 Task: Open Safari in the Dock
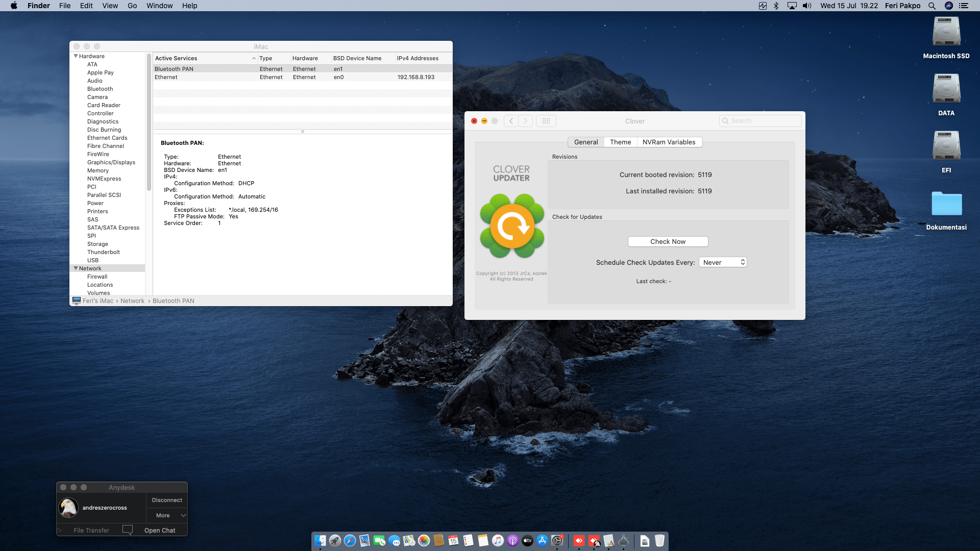click(350, 541)
